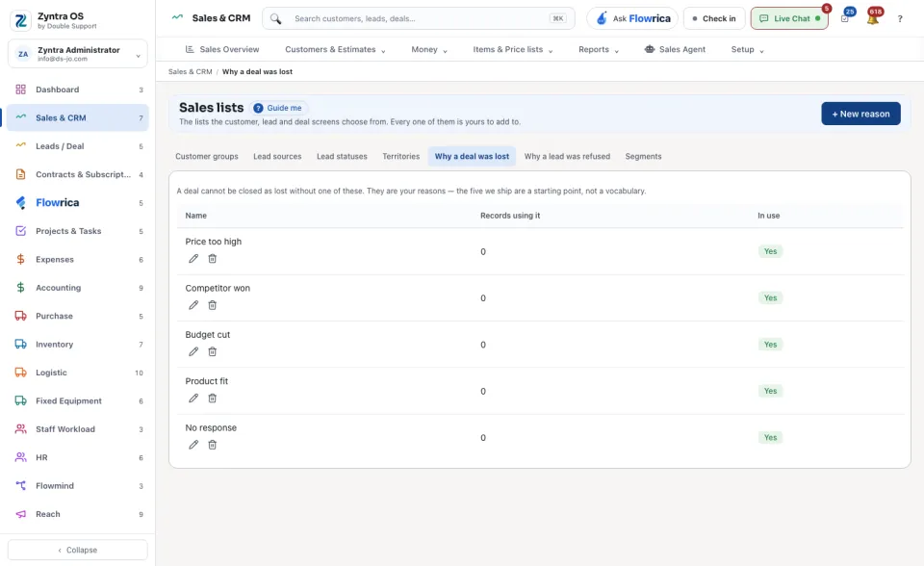The height and width of the screenshot is (566, 924).
Task: Open Ask Flowrica assistant
Action: point(632,18)
